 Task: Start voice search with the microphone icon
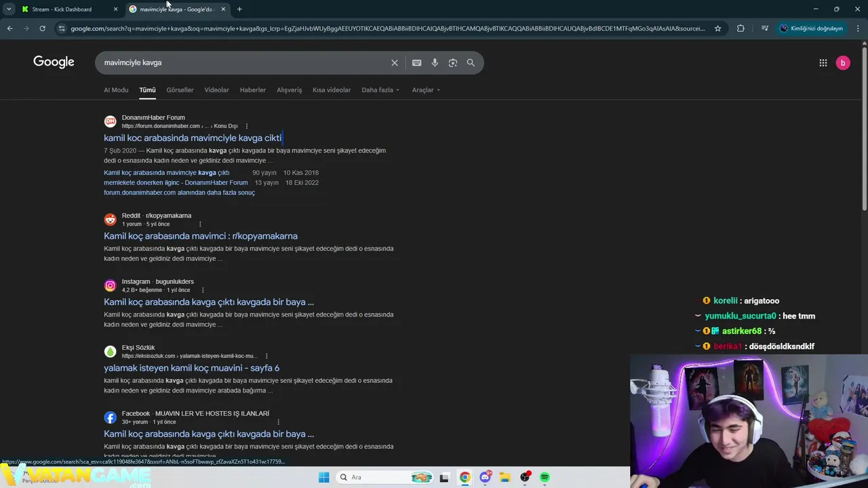click(x=435, y=62)
